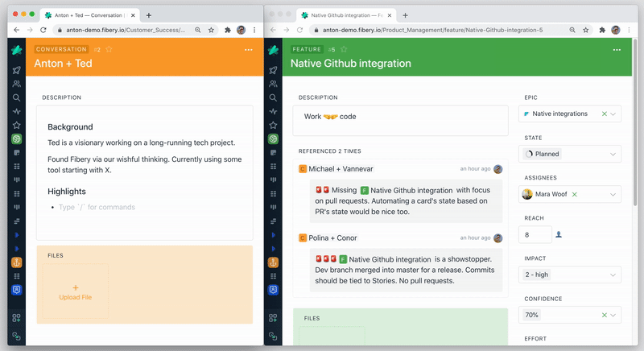Open the rocket icon in left sidebar
Image resolution: width=644 pixels, height=351 pixels.
click(16, 70)
